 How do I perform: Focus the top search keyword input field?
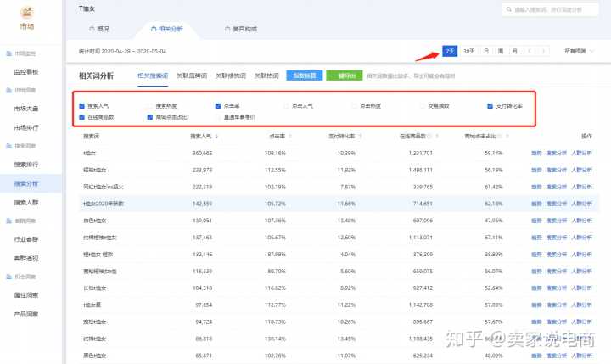point(550,9)
